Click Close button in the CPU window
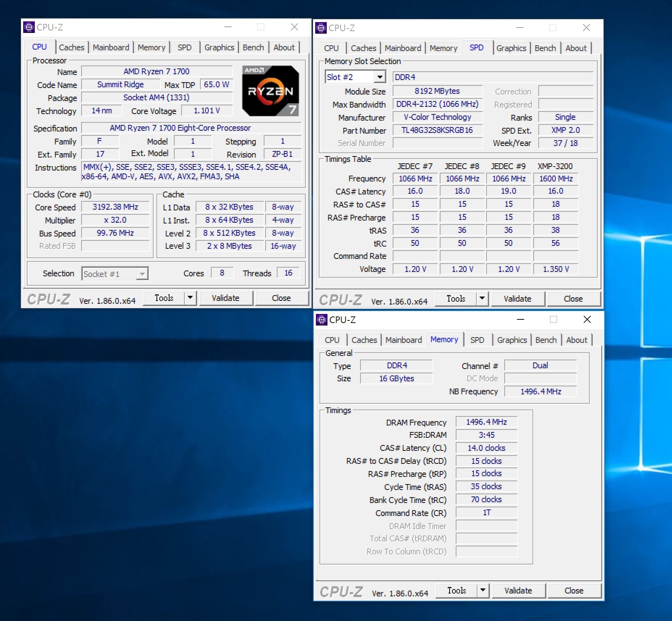 (x=281, y=298)
